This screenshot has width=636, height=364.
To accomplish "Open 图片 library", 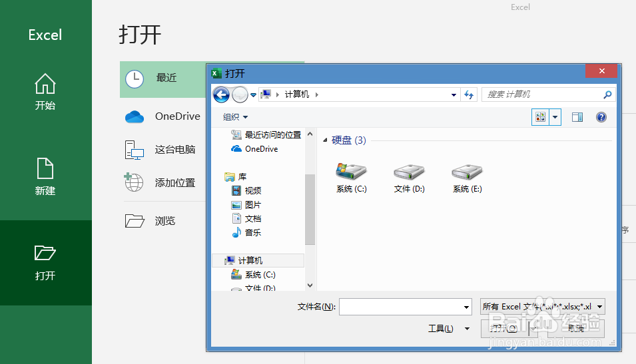I will [x=246, y=205].
